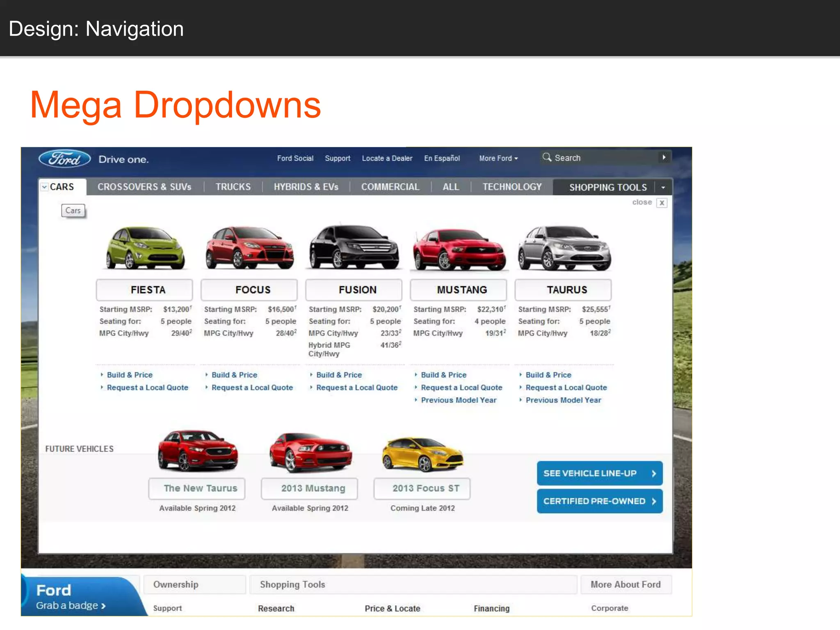Open Build & Price for Taurus
840x630 pixels.
coord(548,375)
